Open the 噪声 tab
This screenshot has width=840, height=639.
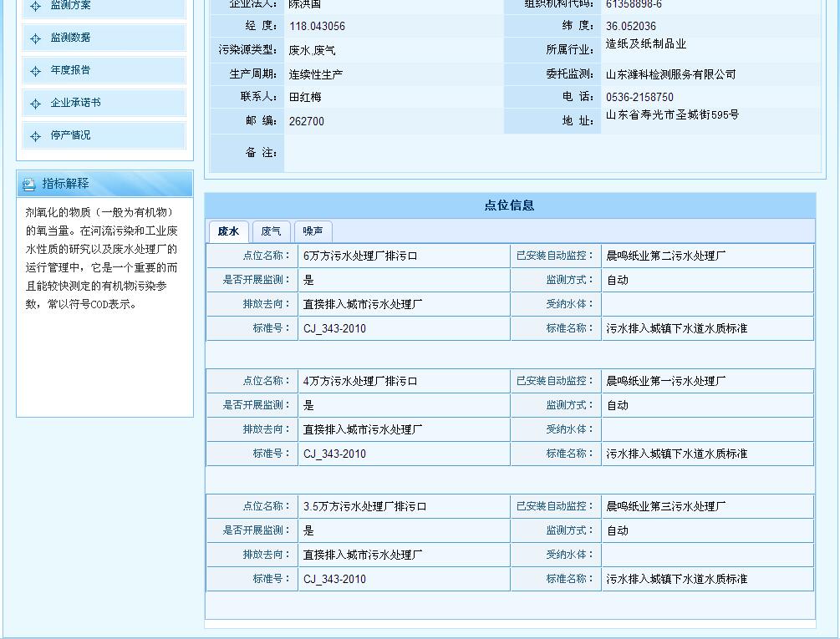click(x=313, y=231)
